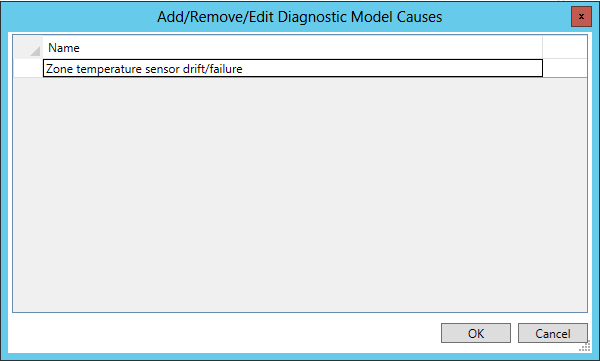Click the empty gray area below the grid row
This screenshot has height=361, width=600.
click(x=300, y=194)
